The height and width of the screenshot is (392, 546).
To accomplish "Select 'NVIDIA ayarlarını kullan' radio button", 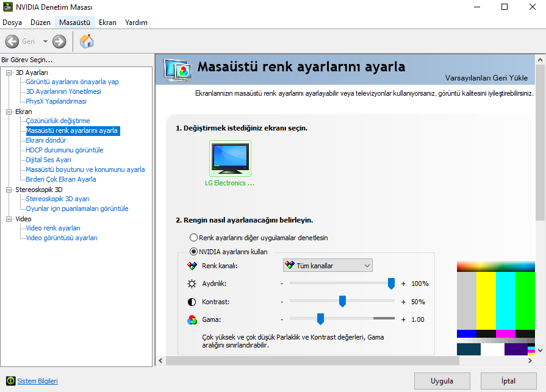I will (193, 252).
